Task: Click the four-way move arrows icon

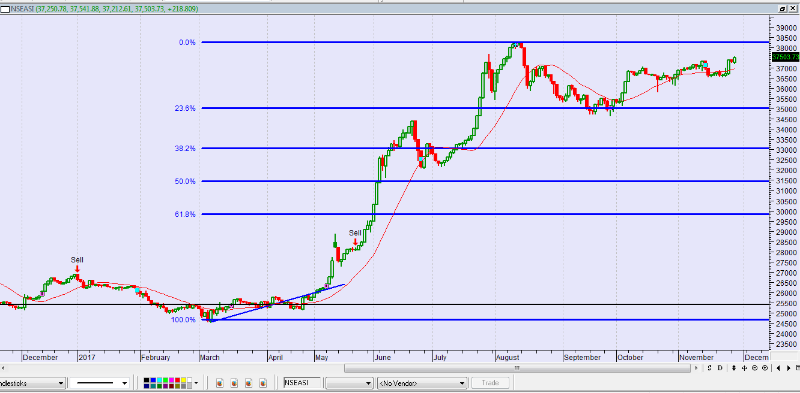Action: (x=744, y=368)
